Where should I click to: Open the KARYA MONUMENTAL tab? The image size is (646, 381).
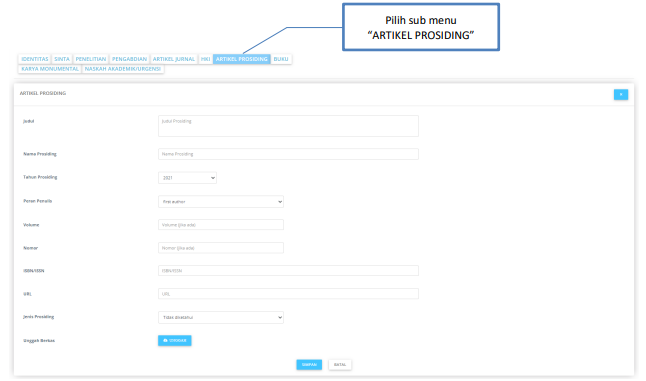pyautogui.click(x=50, y=69)
